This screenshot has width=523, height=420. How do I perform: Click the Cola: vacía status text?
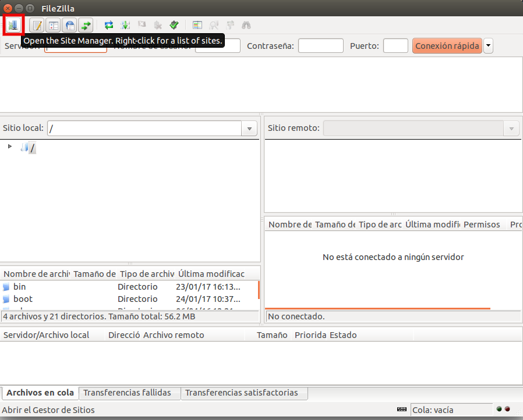(x=433, y=410)
